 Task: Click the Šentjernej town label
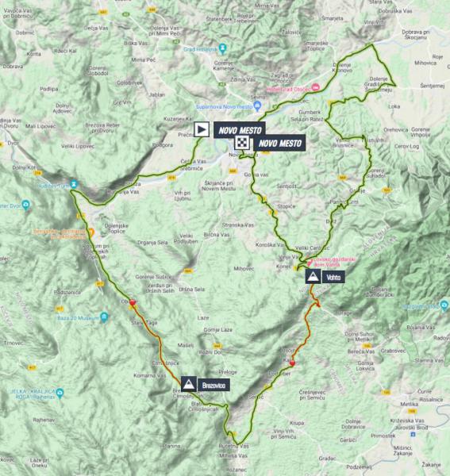coord(433,86)
